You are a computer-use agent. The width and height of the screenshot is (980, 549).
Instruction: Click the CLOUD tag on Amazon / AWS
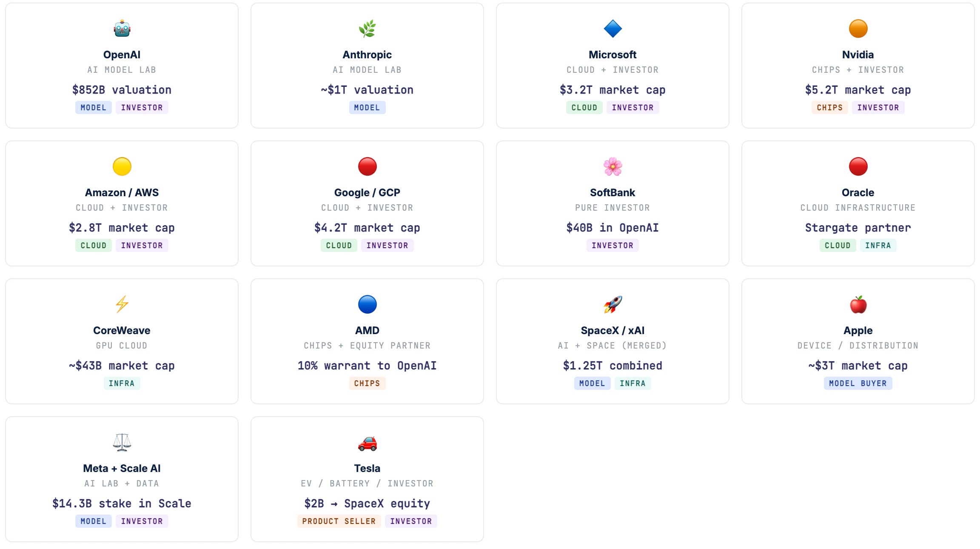(x=94, y=246)
